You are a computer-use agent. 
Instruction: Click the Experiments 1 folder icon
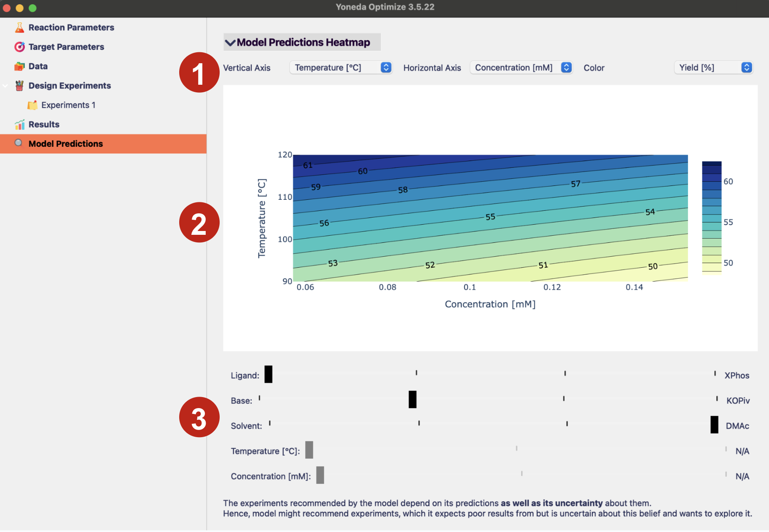pyautogui.click(x=32, y=105)
